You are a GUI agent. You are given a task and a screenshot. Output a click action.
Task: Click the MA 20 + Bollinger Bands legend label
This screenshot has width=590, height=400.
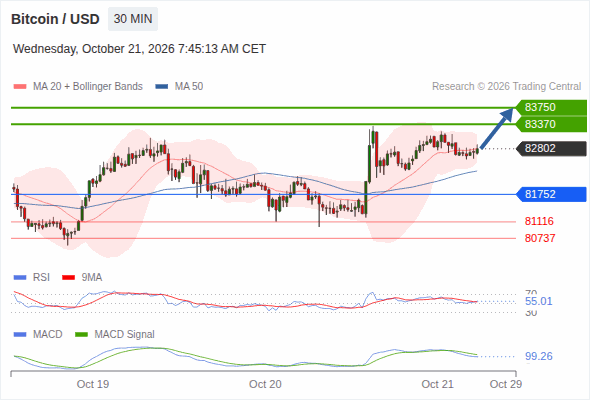[x=88, y=87]
